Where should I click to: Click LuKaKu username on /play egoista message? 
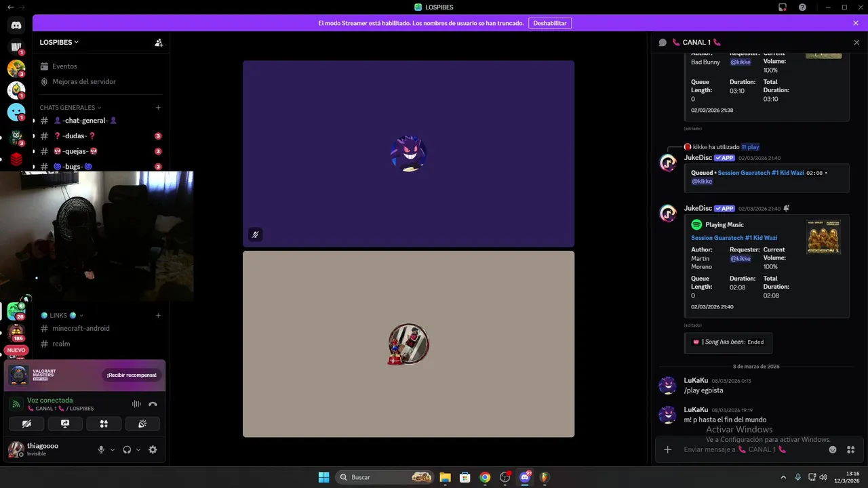coord(696,380)
